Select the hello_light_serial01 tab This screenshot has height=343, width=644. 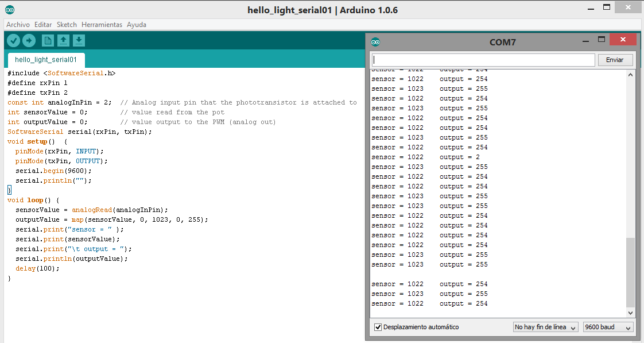[x=46, y=60]
